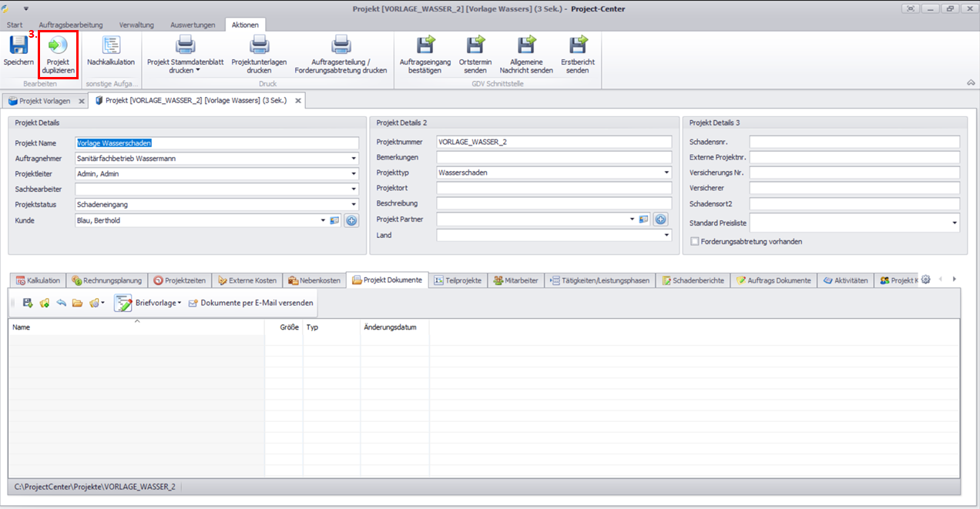Toggle Forderungsabtretung vorhanden checkbox

695,241
